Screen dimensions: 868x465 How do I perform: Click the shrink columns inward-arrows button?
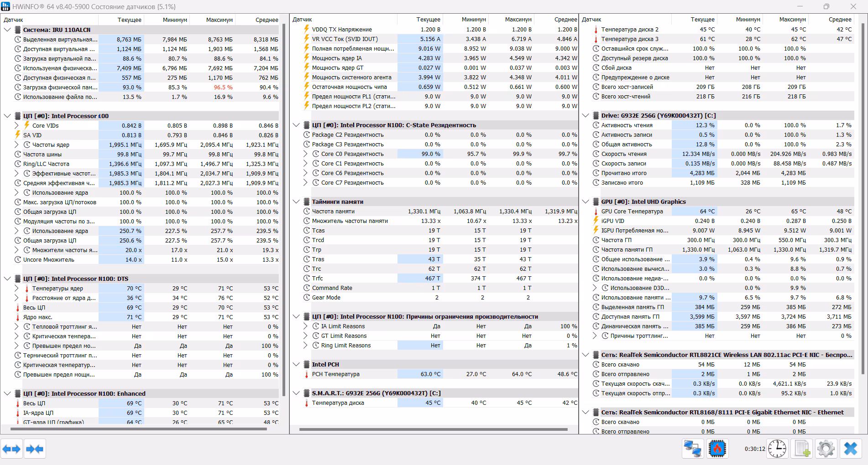35,449
